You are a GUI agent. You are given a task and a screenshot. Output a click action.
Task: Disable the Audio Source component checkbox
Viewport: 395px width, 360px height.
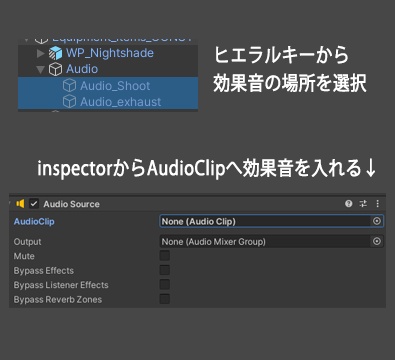pyautogui.click(x=34, y=204)
